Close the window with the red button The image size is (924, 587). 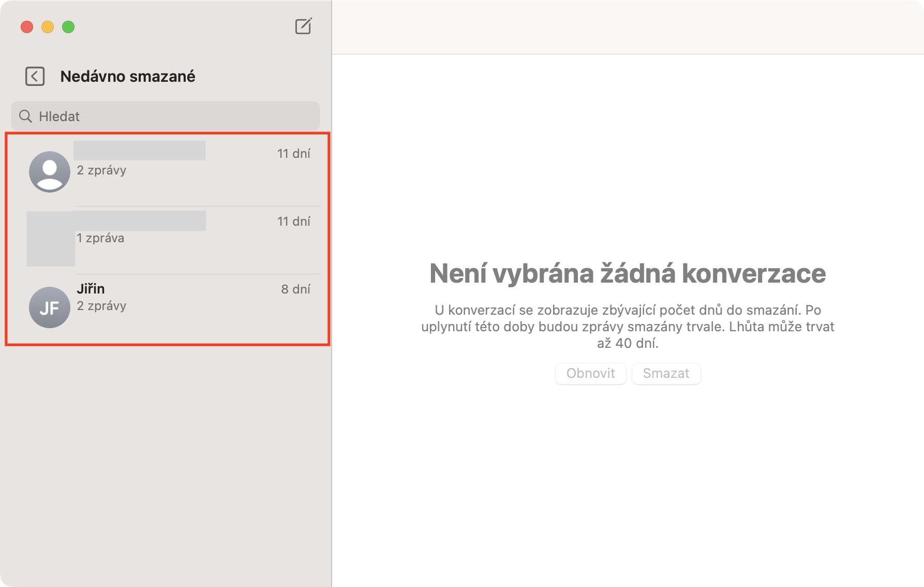(27, 27)
